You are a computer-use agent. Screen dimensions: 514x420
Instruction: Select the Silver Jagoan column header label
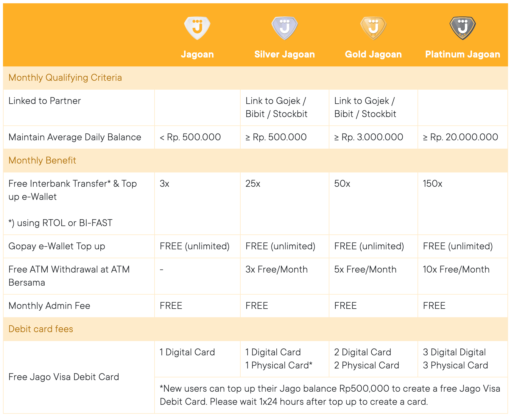tap(285, 54)
